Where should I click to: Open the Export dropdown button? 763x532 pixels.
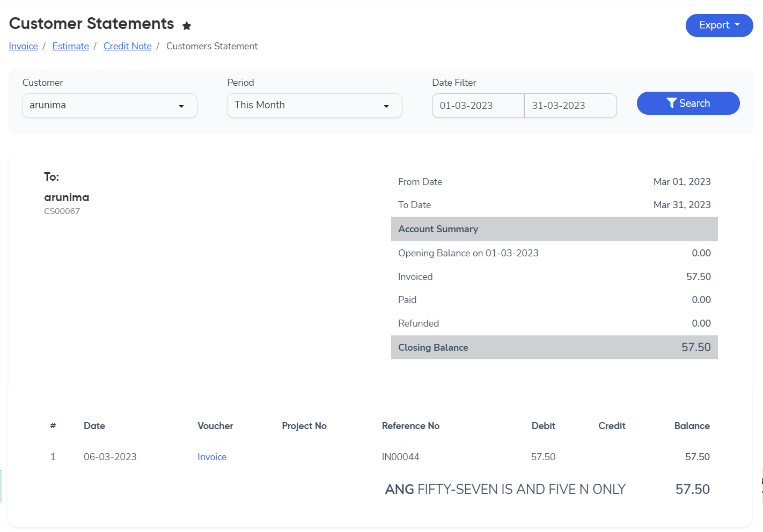pyautogui.click(x=719, y=25)
